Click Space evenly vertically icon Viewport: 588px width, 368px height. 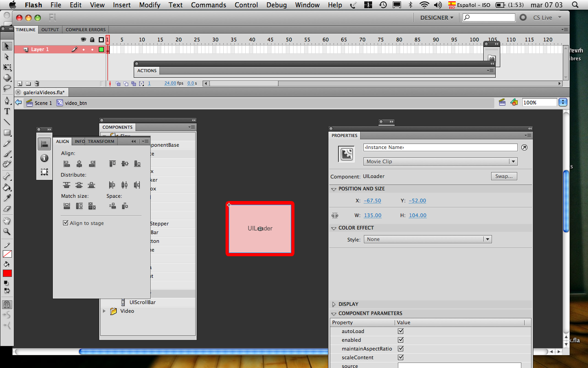coord(112,206)
